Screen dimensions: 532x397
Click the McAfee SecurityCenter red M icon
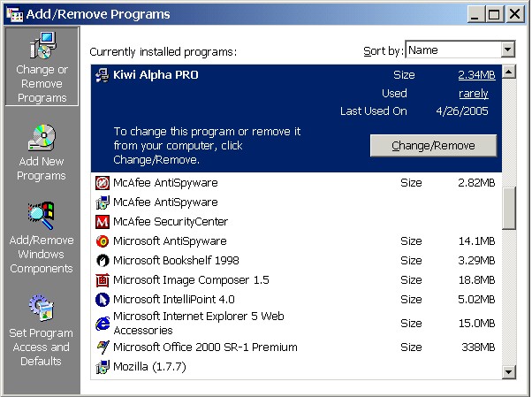tap(103, 222)
